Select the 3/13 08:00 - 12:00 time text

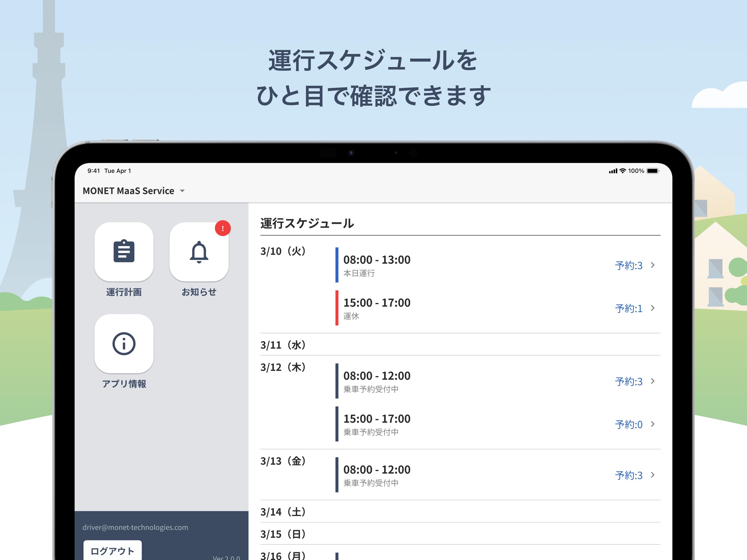click(377, 470)
